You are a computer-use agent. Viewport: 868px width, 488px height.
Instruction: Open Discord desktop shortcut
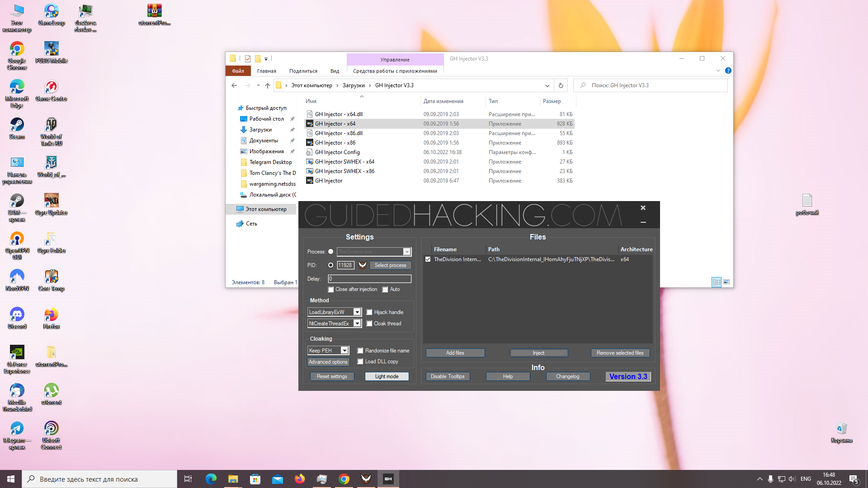17,318
